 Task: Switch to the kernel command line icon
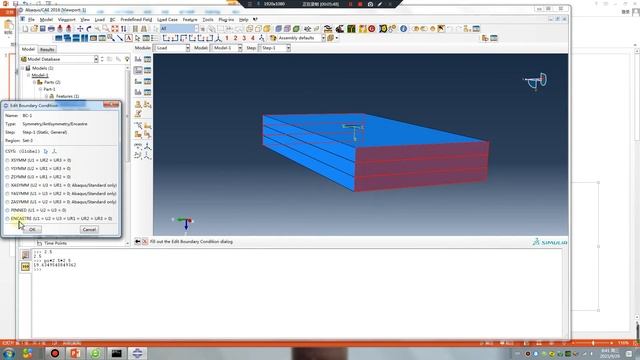[x=25, y=267]
